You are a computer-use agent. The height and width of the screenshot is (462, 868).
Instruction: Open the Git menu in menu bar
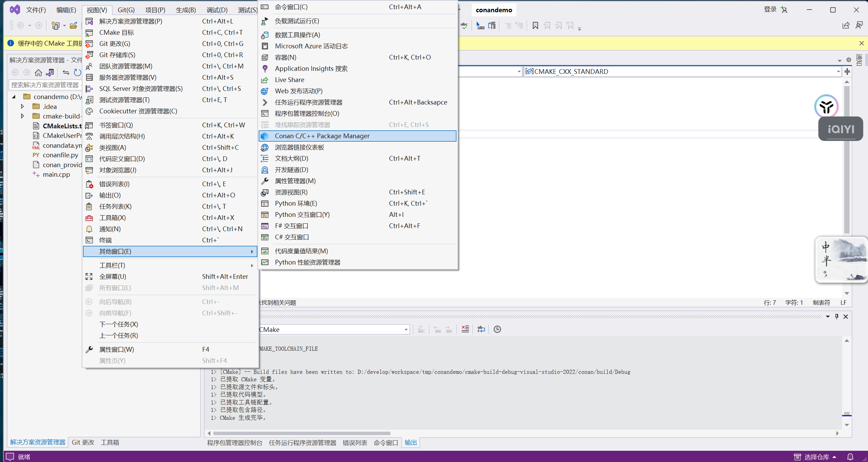(x=126, y=10)
